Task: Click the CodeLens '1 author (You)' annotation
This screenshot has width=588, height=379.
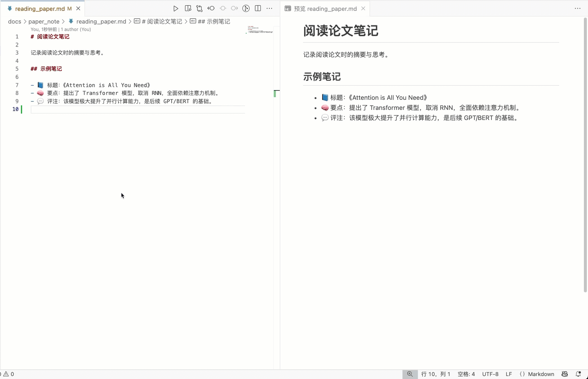Action: (x=76, y=30)
